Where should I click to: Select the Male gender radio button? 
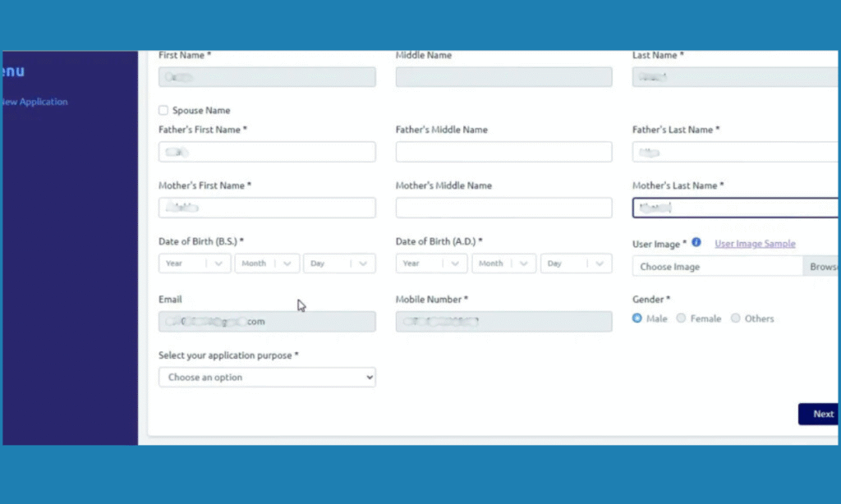(x=636, y=318)
